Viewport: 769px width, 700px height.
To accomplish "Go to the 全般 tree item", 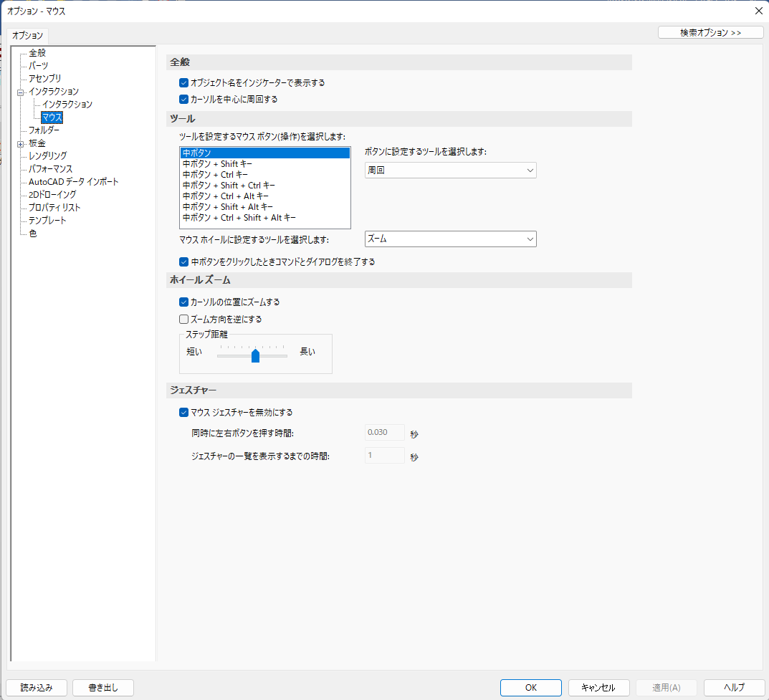I will 37,53.
